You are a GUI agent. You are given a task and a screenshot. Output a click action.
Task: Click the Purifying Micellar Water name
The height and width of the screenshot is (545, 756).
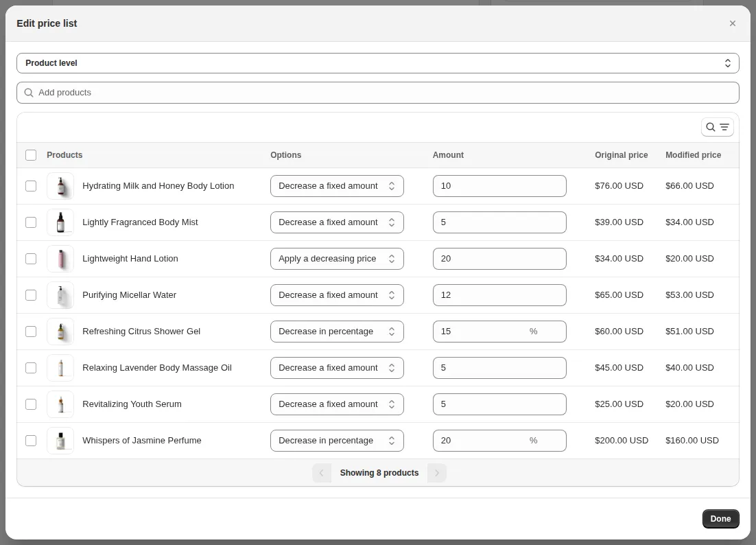(x=129, y=295)
